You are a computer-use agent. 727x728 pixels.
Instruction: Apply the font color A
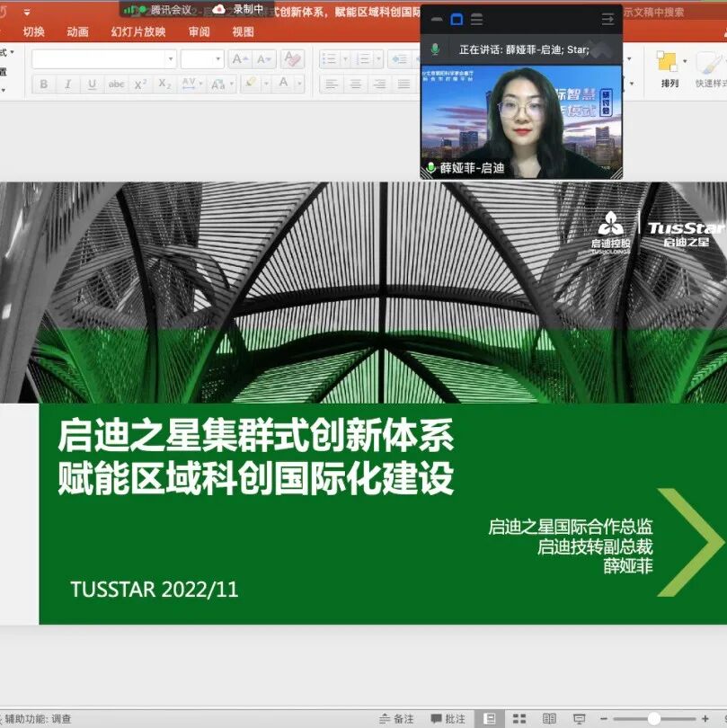point(283,84)
